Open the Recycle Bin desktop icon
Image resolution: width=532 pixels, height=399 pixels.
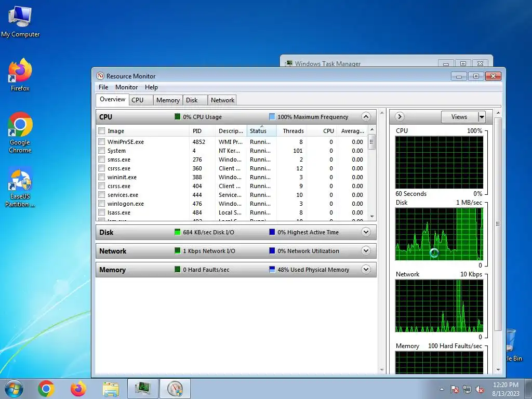(510, 344)
